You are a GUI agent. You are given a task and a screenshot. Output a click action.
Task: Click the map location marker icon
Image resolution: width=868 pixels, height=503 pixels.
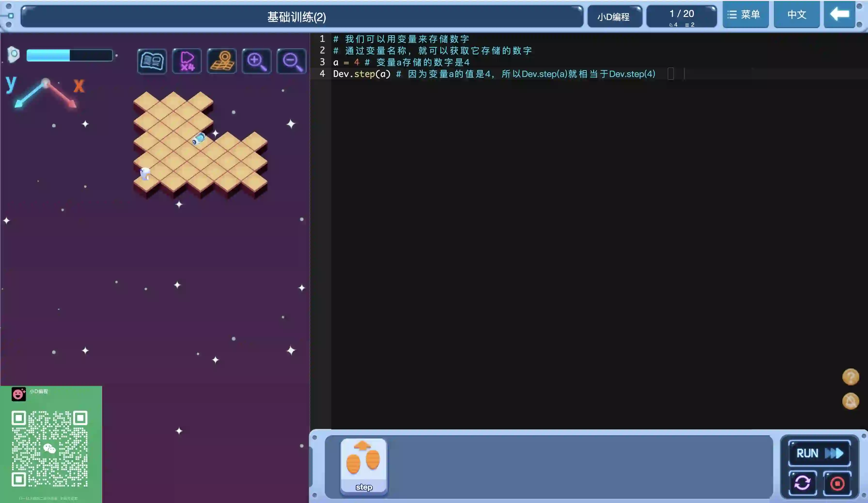[222, 61]
